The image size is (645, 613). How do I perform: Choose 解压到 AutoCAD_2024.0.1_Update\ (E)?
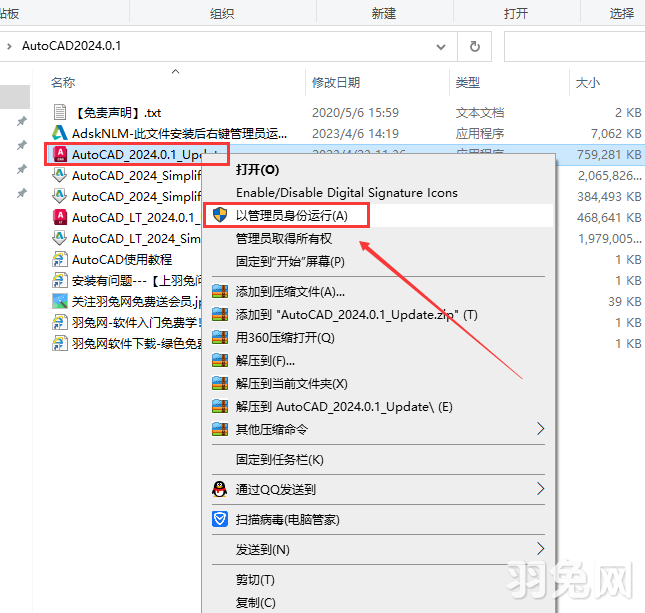(x=344, y=407)
